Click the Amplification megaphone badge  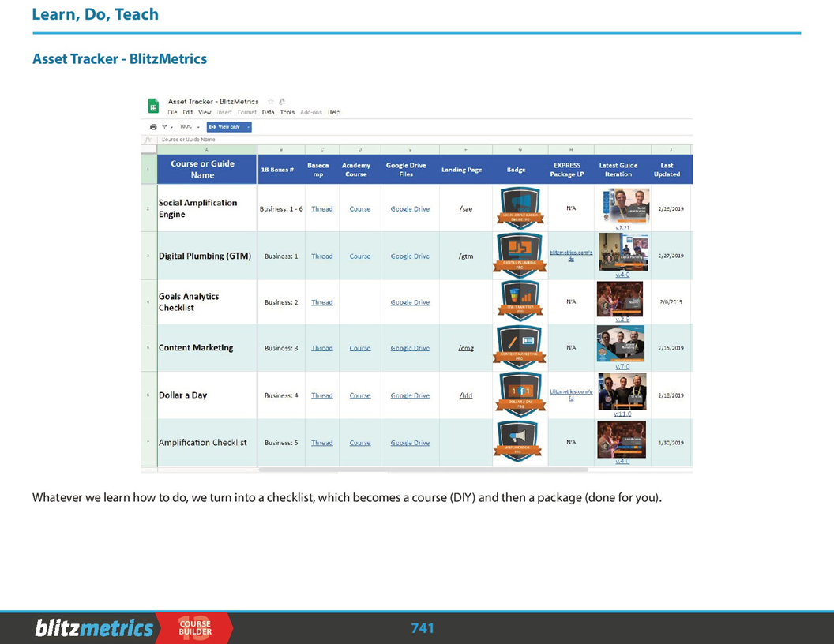click(x=520, y=442)
